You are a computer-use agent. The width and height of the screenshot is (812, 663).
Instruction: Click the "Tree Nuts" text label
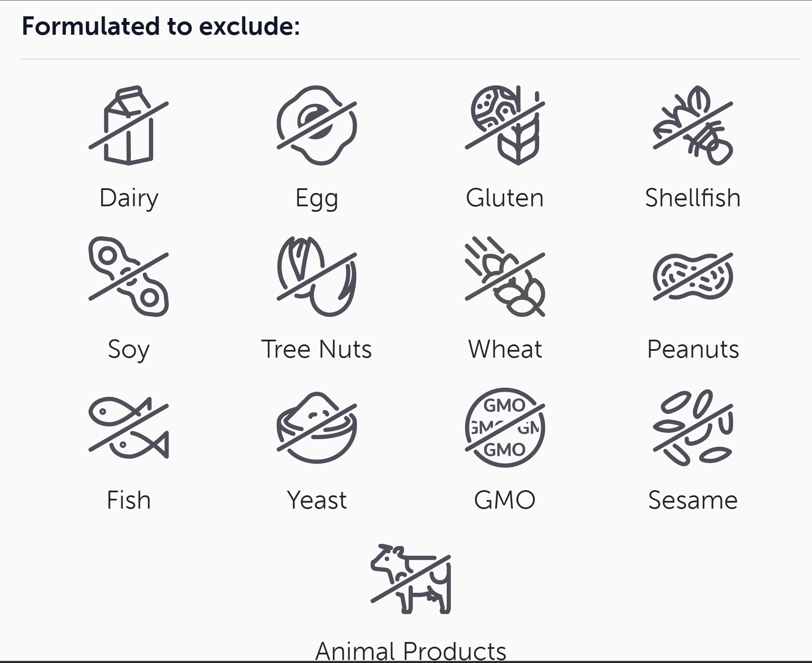coord(317,349)
